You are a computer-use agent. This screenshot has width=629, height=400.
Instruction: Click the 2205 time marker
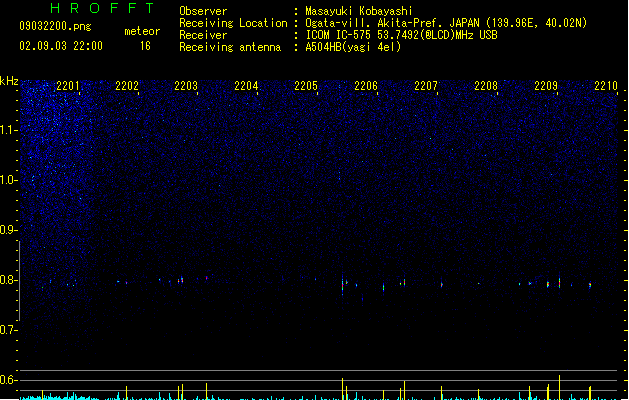coord(306,85)
